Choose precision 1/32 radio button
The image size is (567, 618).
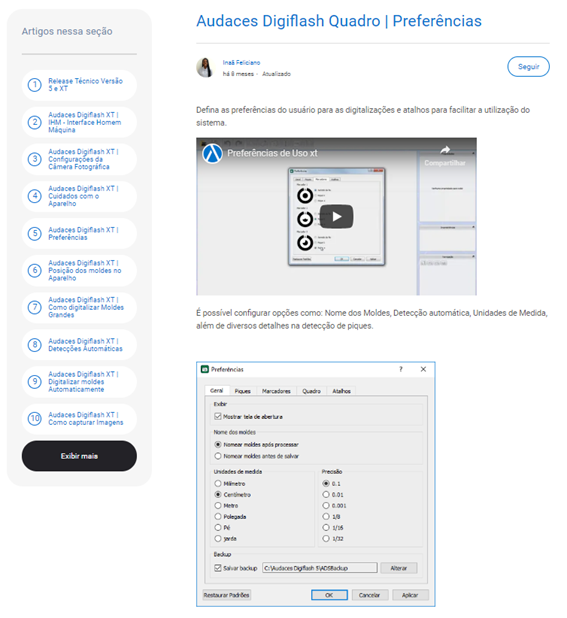pos(325,538)
